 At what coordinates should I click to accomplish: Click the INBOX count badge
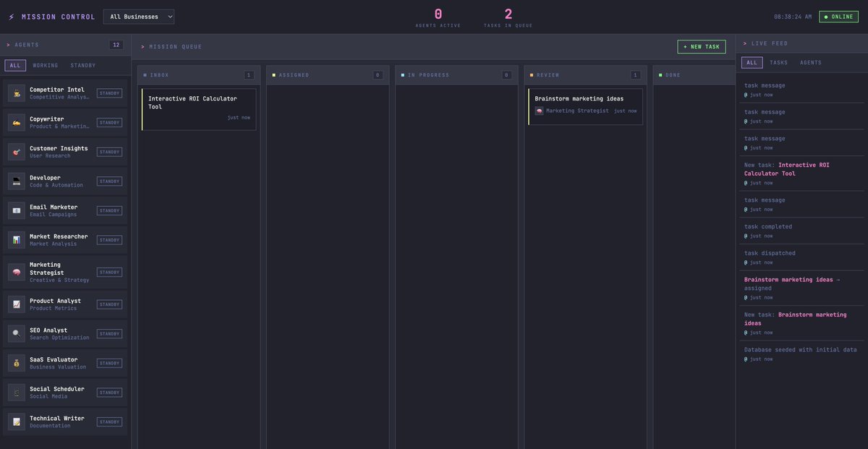[x=249, y=75]
